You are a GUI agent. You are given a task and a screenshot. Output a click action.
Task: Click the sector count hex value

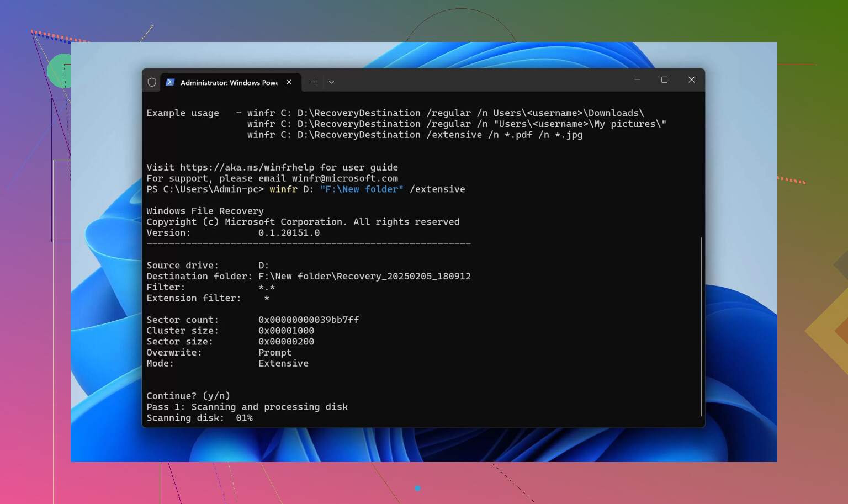308,320
